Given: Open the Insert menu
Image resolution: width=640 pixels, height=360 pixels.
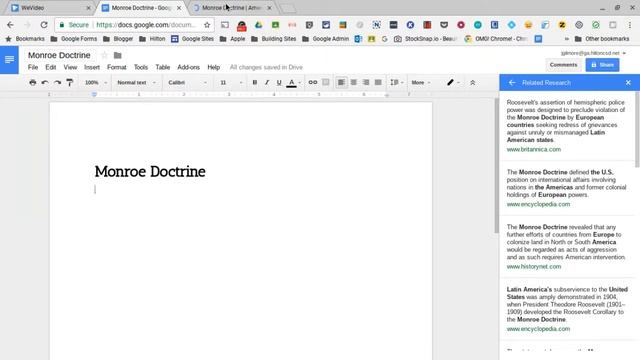Looking at the screenshot, I should pos(92,67).
